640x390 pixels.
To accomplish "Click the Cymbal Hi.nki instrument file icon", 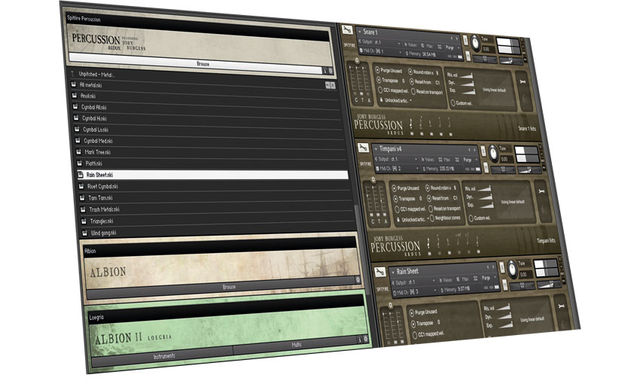I will (76, 118).
